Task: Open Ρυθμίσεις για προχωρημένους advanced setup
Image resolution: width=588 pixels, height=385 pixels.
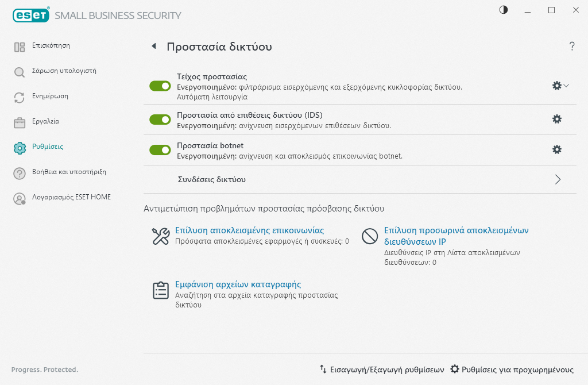Action: tap(512, 369)
